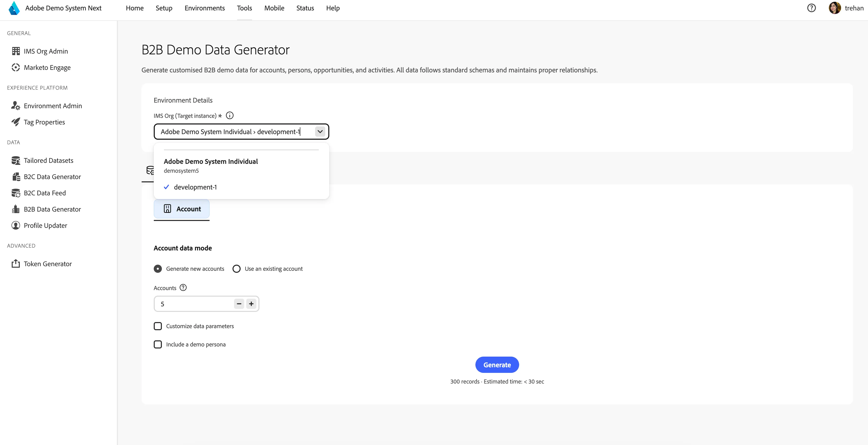This screenshot has height=445, width=868.
Task: Open the help question mark in header
Action: 811,8
